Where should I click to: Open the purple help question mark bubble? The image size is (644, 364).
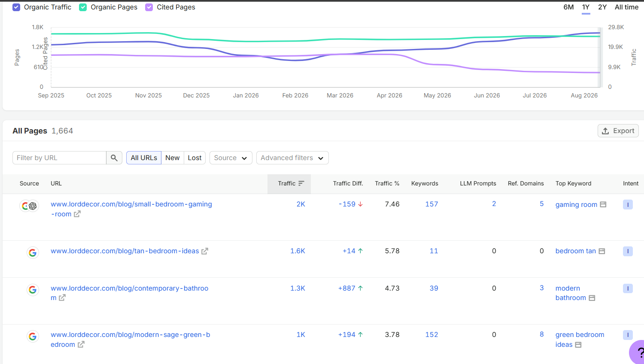click(x=637, y=352)
